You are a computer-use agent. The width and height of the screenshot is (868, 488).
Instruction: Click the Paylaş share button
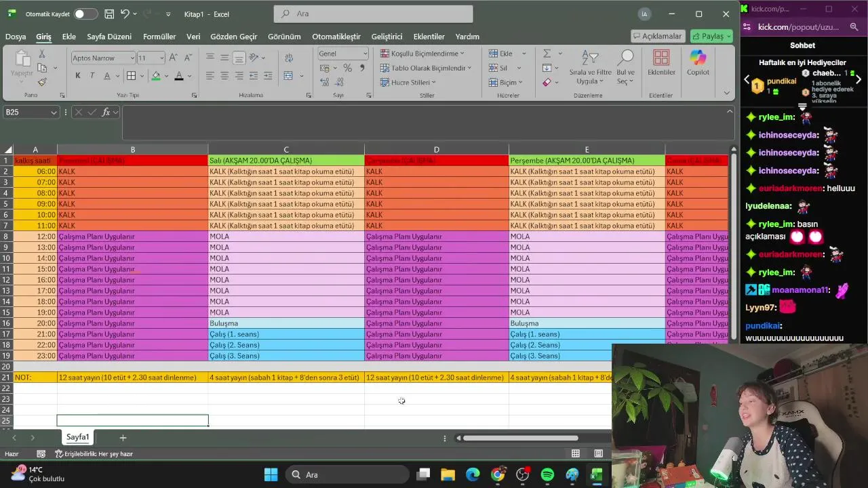pyautogui.click(x=711, y=36)
